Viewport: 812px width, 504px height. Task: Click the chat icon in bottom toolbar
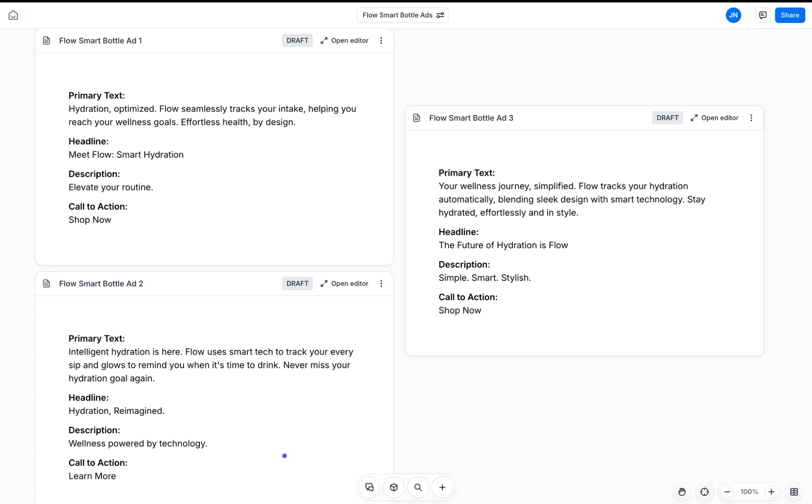[369, 487]
